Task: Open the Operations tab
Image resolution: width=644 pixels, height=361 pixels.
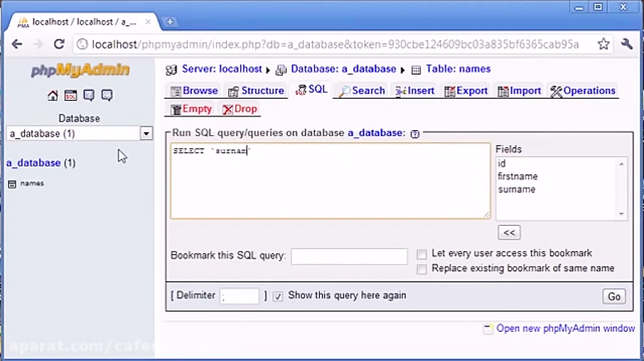Action: [x=582, y=91]
